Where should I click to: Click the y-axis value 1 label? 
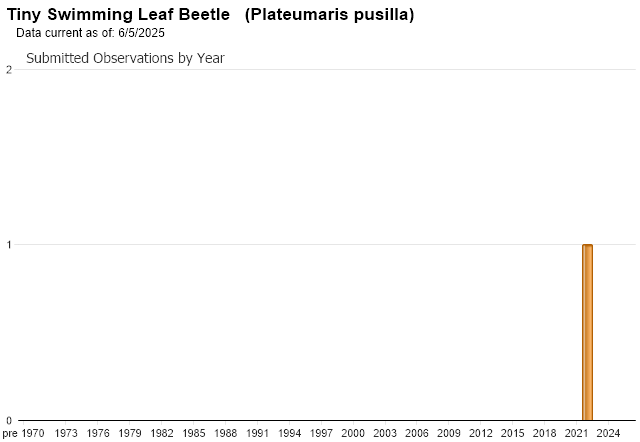(9, 245)
